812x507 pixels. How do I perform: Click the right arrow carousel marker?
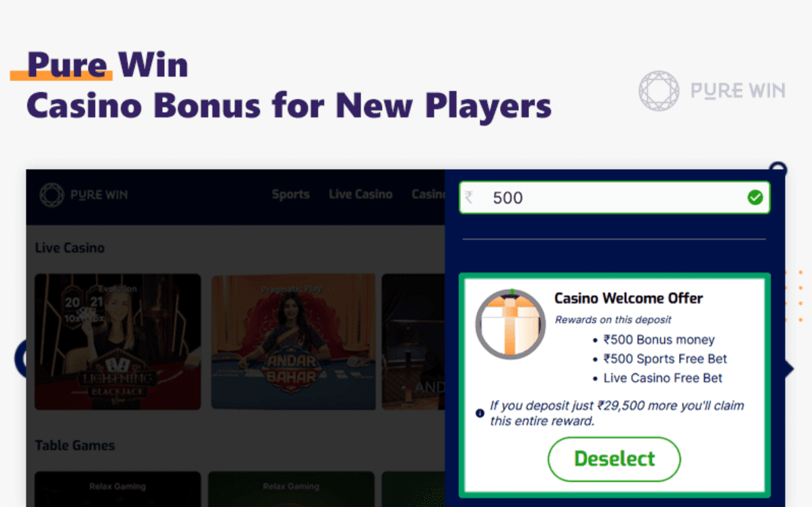(789, 369)
